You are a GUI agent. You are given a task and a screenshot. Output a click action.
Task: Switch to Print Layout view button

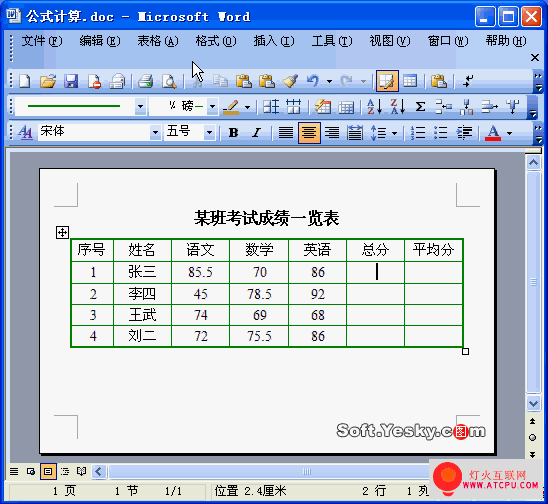[48, 471]
